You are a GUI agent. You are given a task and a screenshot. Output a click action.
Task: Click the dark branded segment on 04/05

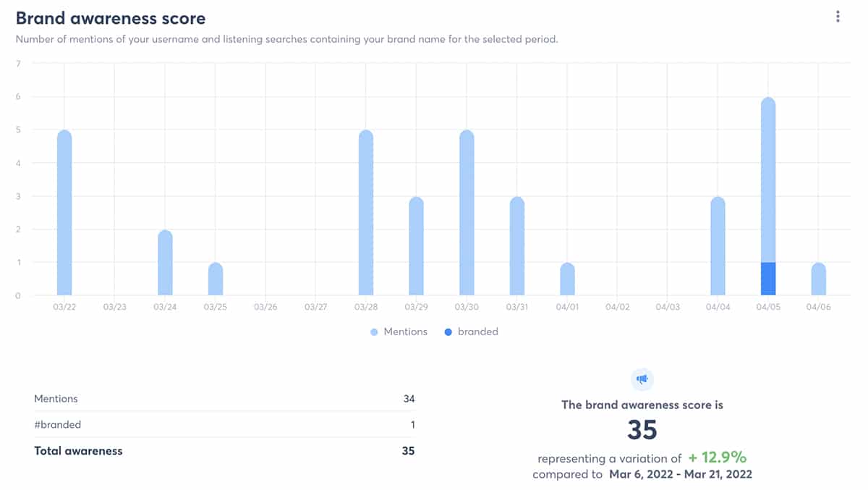pyautogui.click(x=768, y=279)
